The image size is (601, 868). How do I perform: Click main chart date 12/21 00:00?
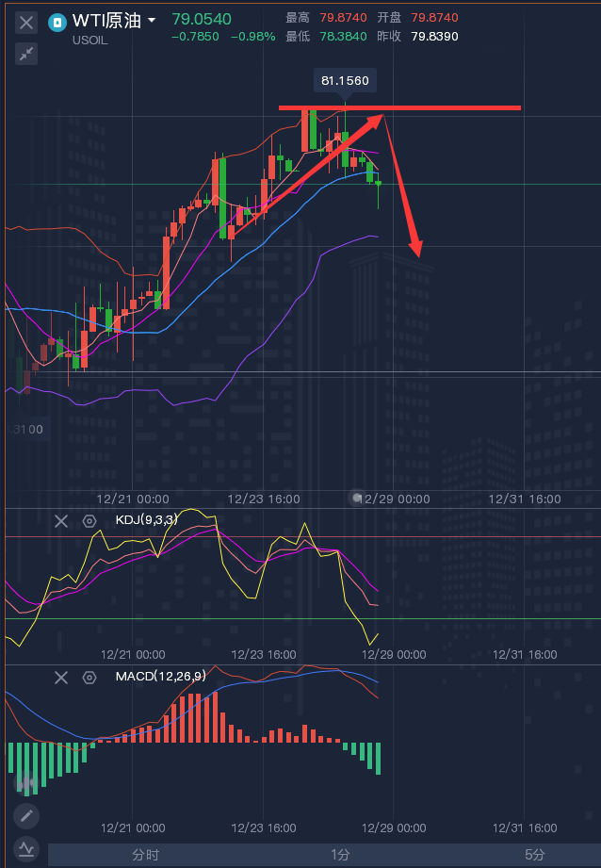(133, 499)
